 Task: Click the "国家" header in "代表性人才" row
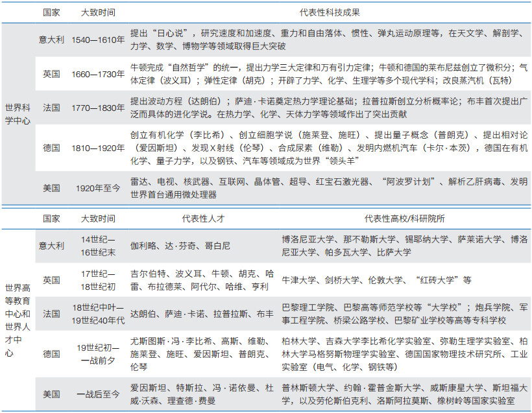tap(51, 218)
